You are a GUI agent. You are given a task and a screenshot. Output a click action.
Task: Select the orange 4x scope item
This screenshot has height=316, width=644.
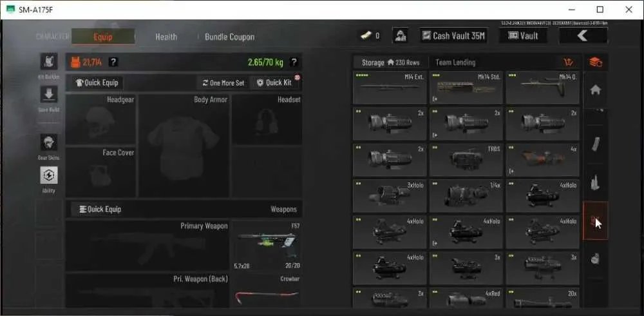tap(542, 160)
